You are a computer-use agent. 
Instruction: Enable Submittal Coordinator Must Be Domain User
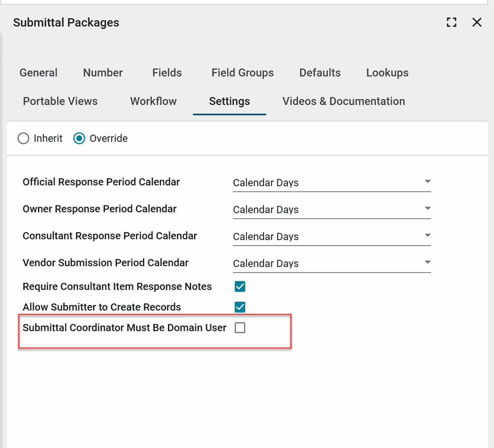(240, 328)
